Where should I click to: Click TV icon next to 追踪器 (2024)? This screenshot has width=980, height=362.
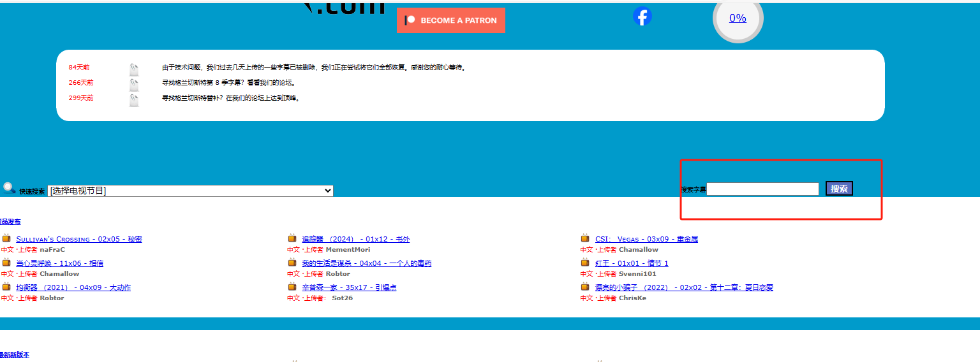[292, 238]
